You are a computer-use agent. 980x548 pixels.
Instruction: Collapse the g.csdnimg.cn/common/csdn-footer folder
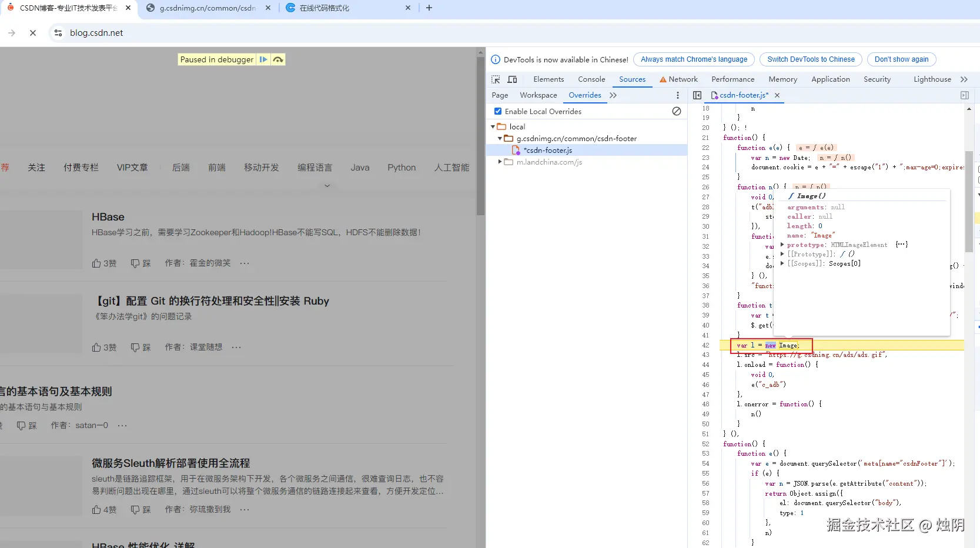click(x=500, y=139)
